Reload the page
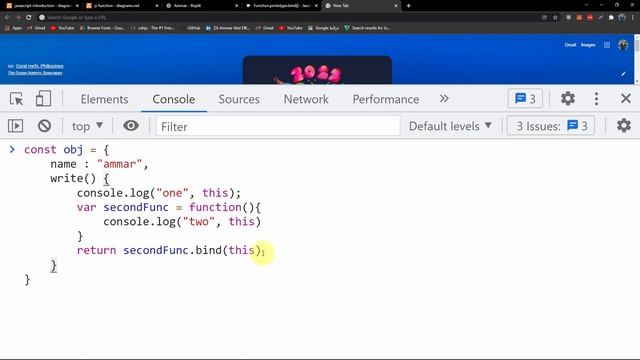This screenshot has height=360, width=640. 29,18
